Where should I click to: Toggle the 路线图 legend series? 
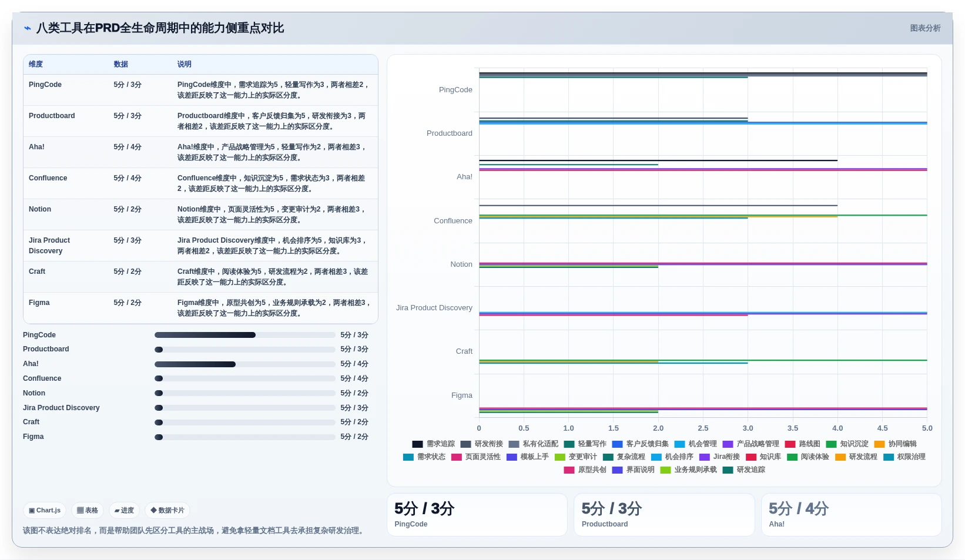(x=803, y=444)
